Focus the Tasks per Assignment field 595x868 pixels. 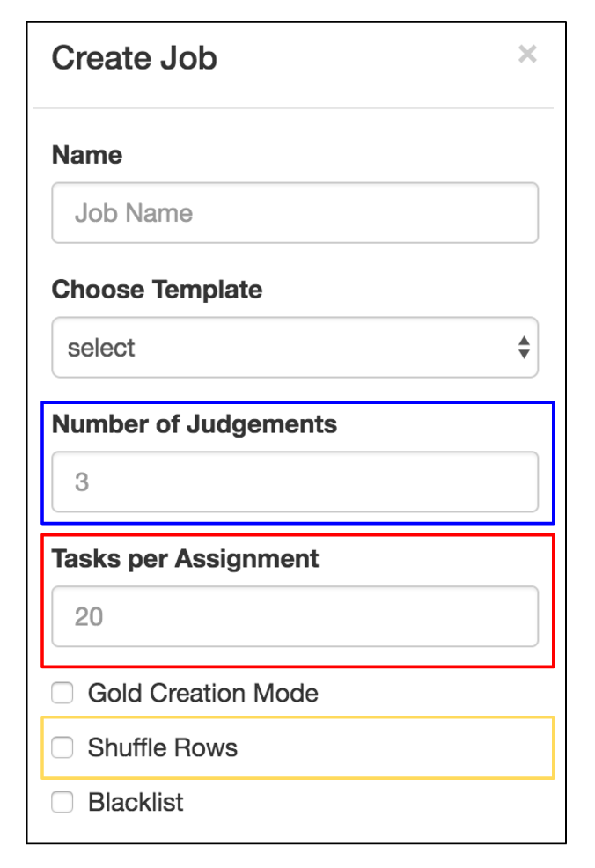click(x=295, y=616)
